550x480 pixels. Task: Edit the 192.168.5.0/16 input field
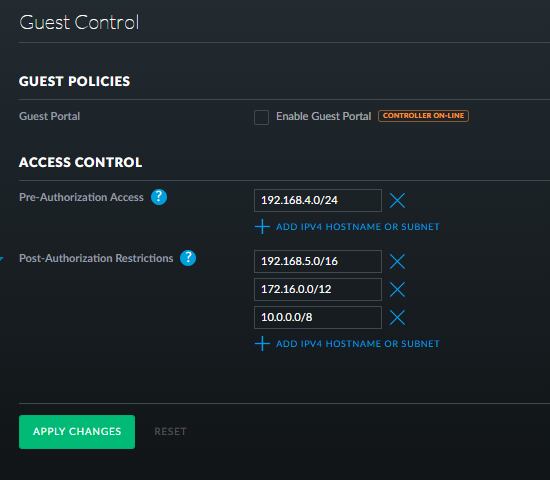318,261
